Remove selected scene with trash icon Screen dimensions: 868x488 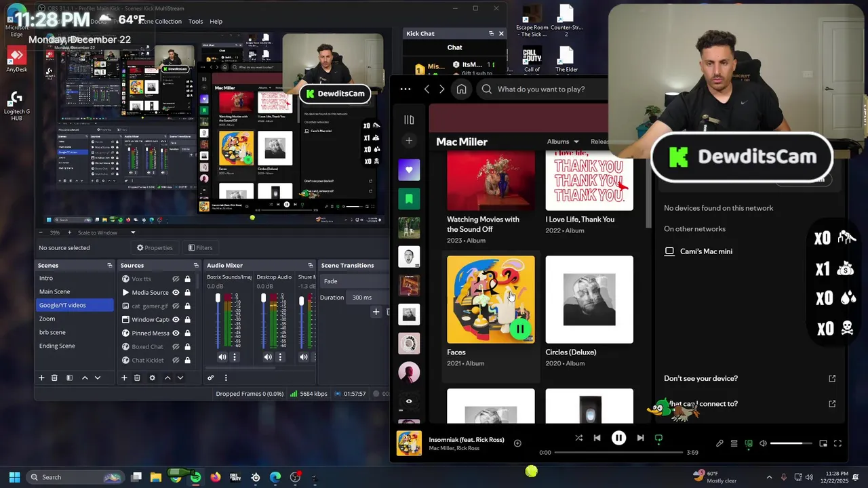tap(54, 378)
